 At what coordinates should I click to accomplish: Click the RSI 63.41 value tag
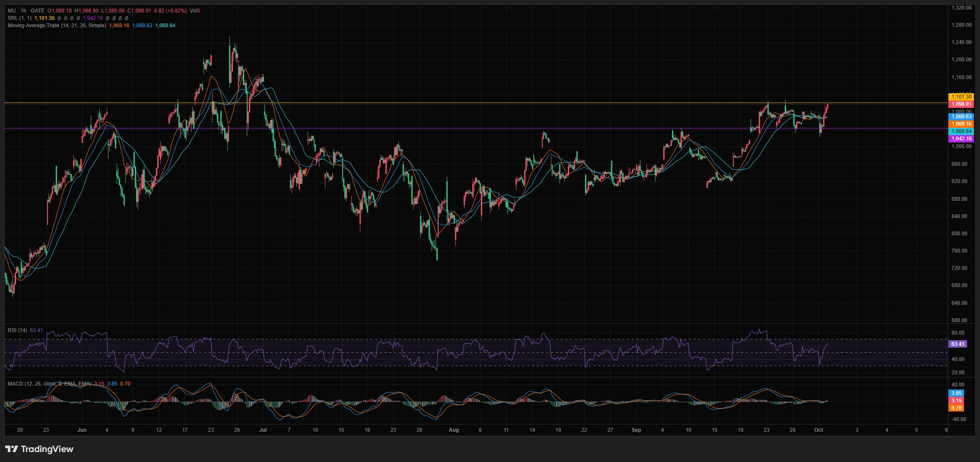[x=958, y=344]
